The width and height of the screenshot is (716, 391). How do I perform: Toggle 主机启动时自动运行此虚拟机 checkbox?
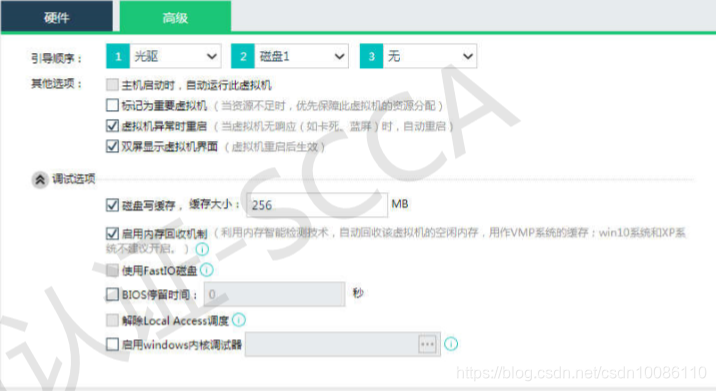112,85
